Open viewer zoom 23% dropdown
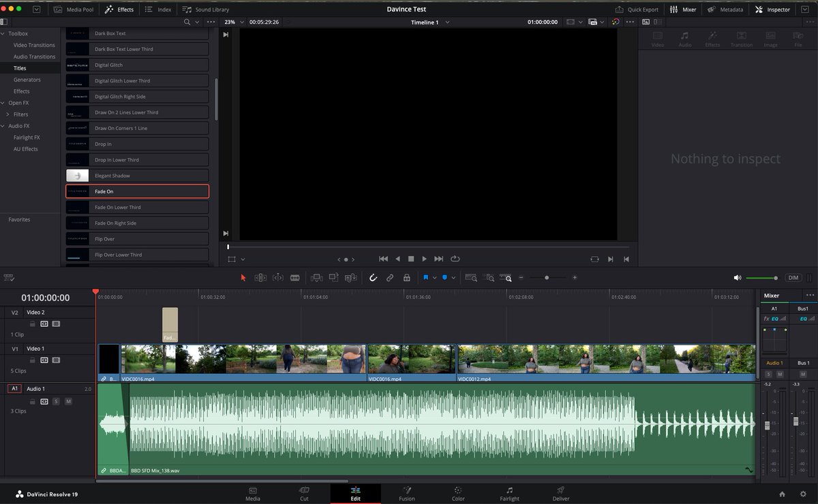Screen dimensions: 818x504 234,22
